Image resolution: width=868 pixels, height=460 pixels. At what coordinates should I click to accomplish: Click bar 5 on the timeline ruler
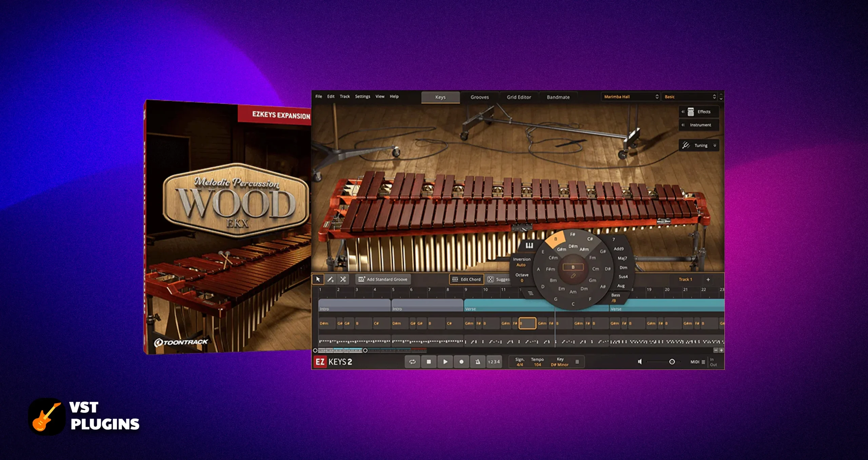pos(393,289)
